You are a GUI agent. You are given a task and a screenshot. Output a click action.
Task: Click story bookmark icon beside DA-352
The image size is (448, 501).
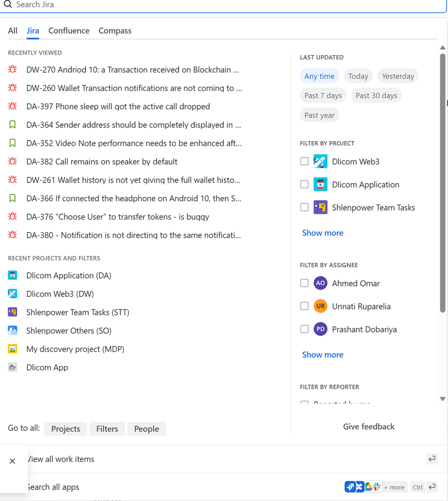tap(13, 143)
